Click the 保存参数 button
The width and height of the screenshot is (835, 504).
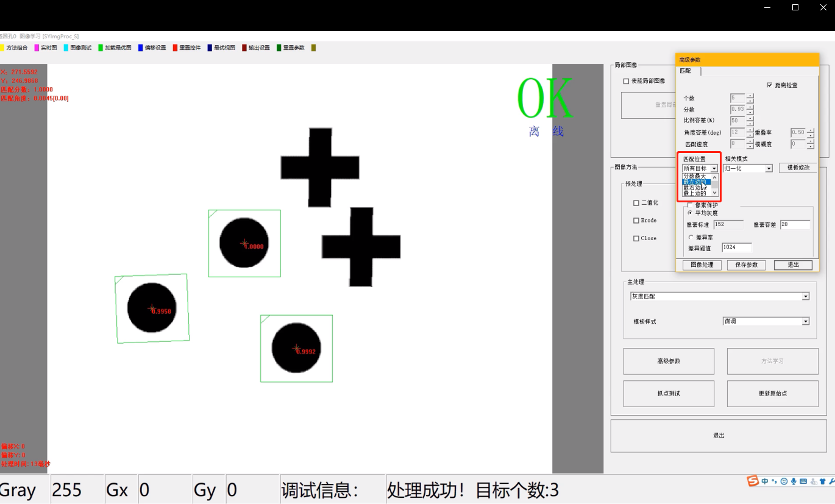pos(746,265)
